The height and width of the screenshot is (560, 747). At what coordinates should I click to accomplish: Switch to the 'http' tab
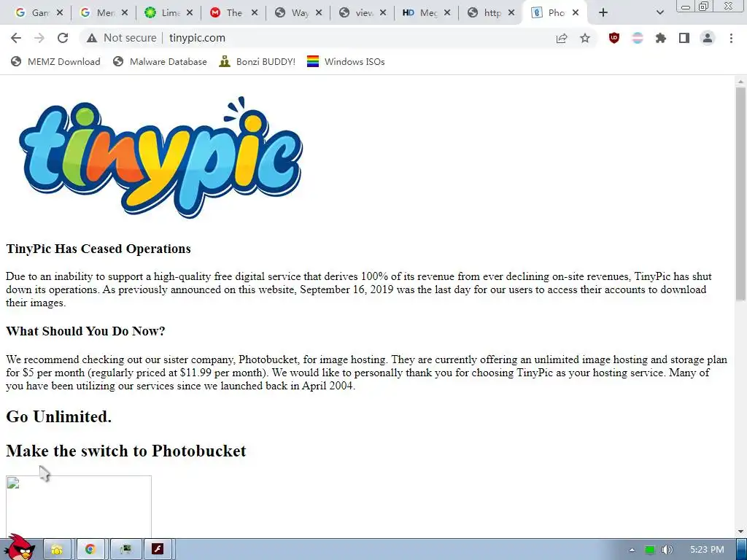486,13
